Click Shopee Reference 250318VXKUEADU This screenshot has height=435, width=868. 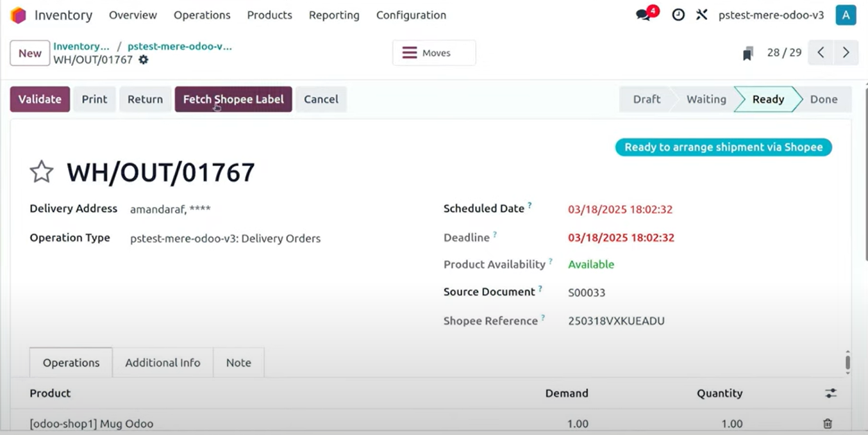616,321
